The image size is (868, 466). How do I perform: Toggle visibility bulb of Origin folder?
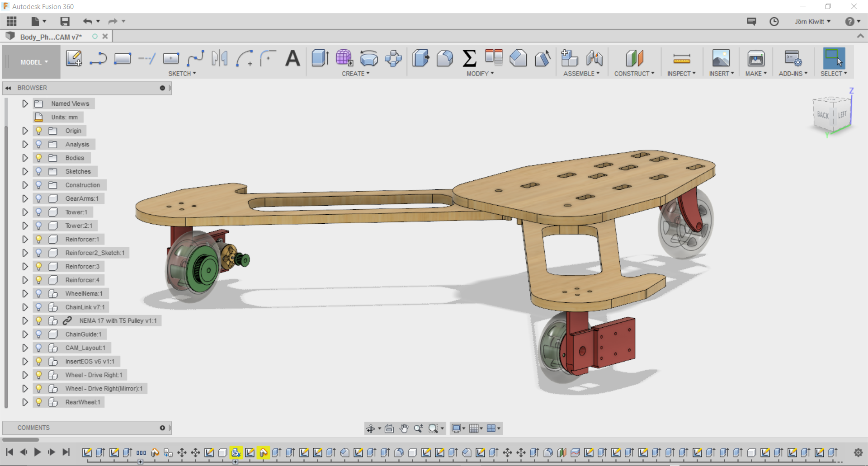pos(39,131)
